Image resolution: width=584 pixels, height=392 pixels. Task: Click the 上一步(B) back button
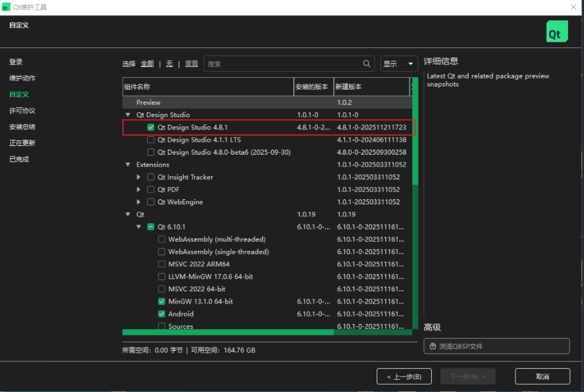[404, 376]
